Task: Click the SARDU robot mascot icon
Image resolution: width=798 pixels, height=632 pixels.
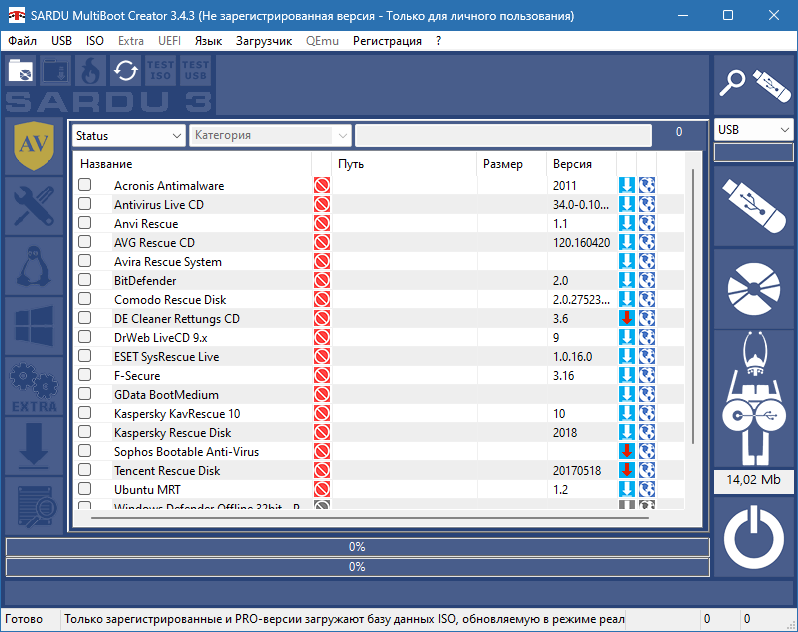Action: click(754, 399)
